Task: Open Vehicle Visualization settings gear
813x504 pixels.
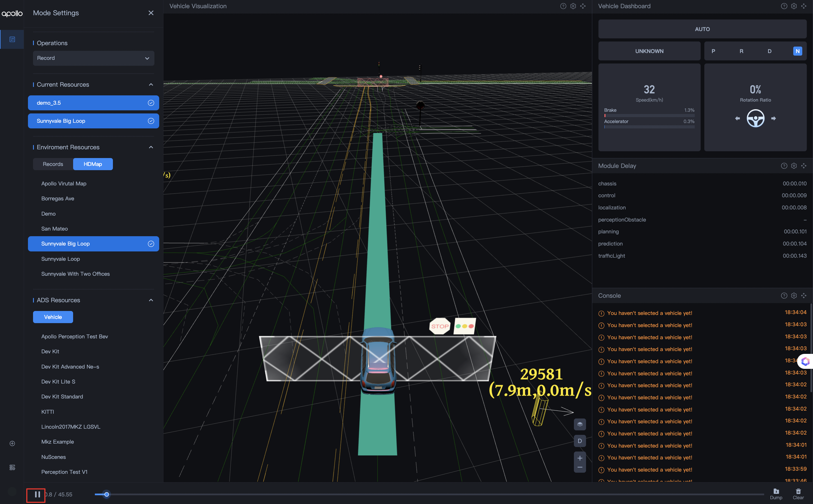Action: pos(573,6)
